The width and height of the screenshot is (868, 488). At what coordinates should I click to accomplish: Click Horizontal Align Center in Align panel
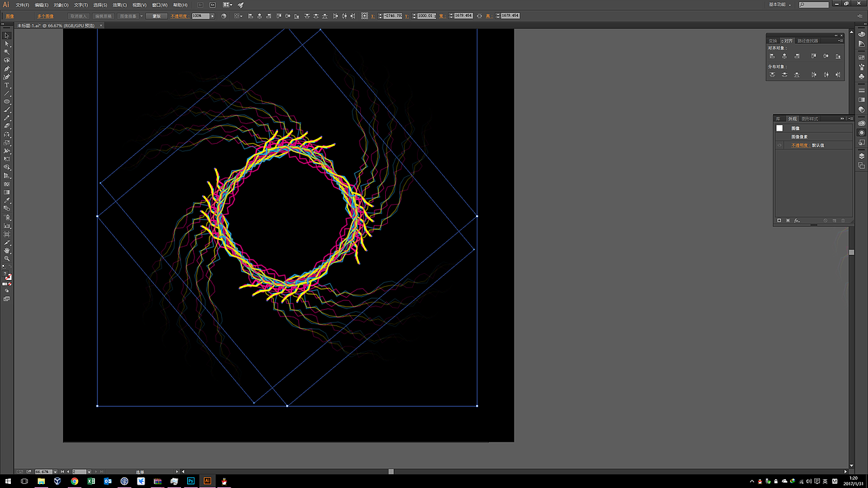coord(784,56)
